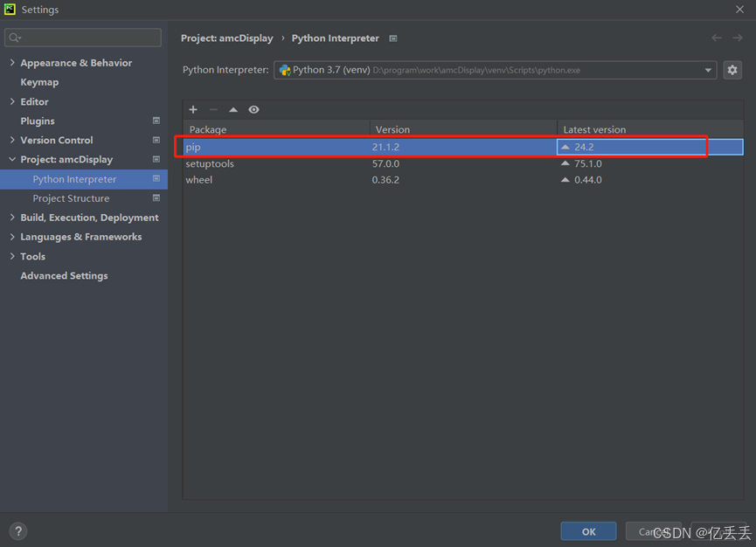Open the Keymap settings page
Screen dimensions: 756x547
tap(39, 82)
